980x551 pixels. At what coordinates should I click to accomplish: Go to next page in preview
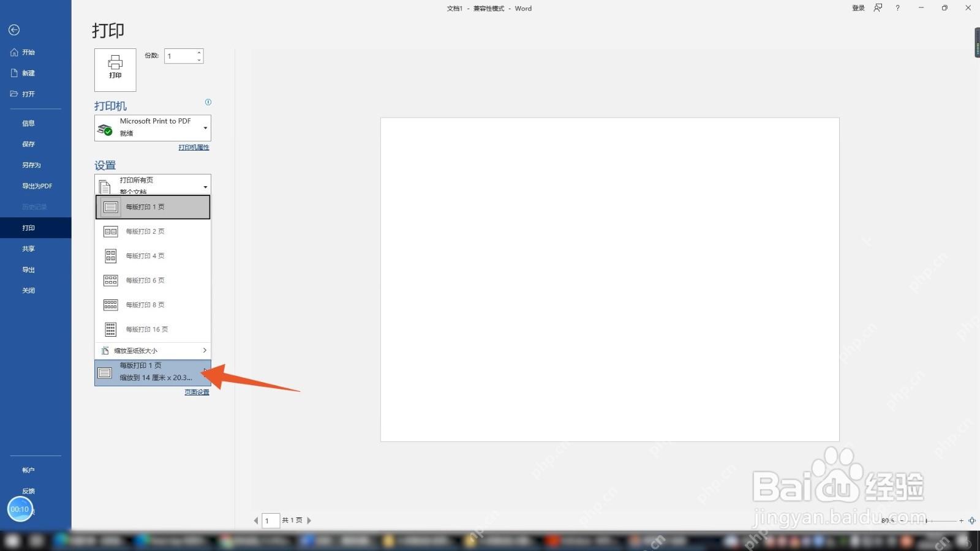click(x=309, y=520)
